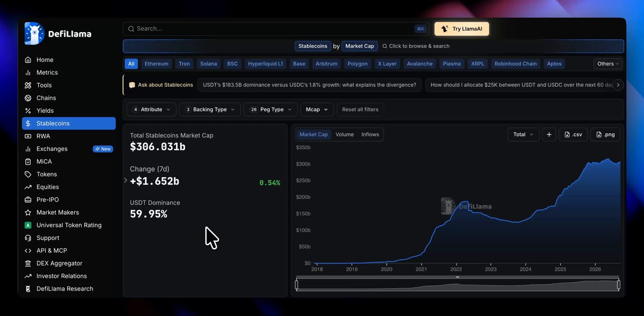Click the left handle of chart range slider
This screenshot has height=316, width=644.
click(x=296, y=284)
